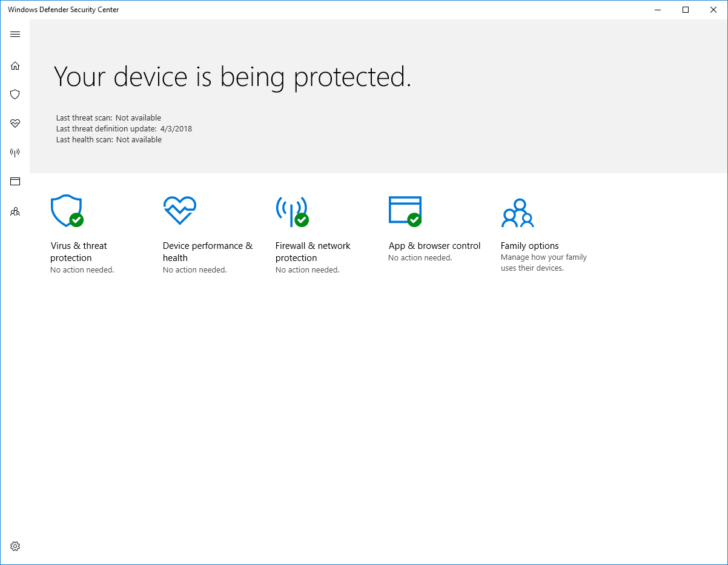This screenshot has width=728, height=565.
Task: Click the large family group tile icon
Action: point(517,213)
